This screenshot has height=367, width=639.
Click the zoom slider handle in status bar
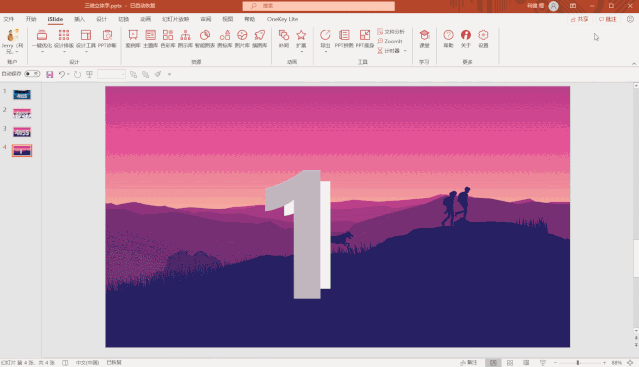(x=577, y=363)
